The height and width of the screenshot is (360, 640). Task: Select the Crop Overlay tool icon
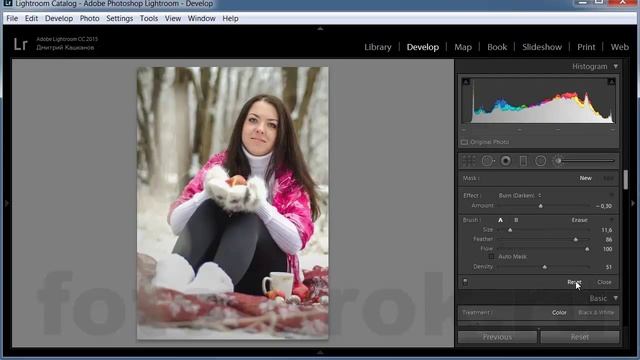pos(469,161)
